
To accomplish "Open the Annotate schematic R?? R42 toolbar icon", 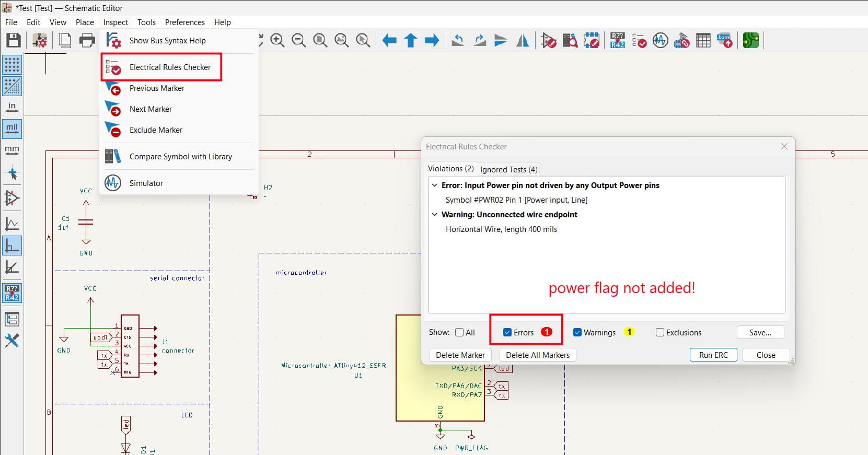I will 618,40.
